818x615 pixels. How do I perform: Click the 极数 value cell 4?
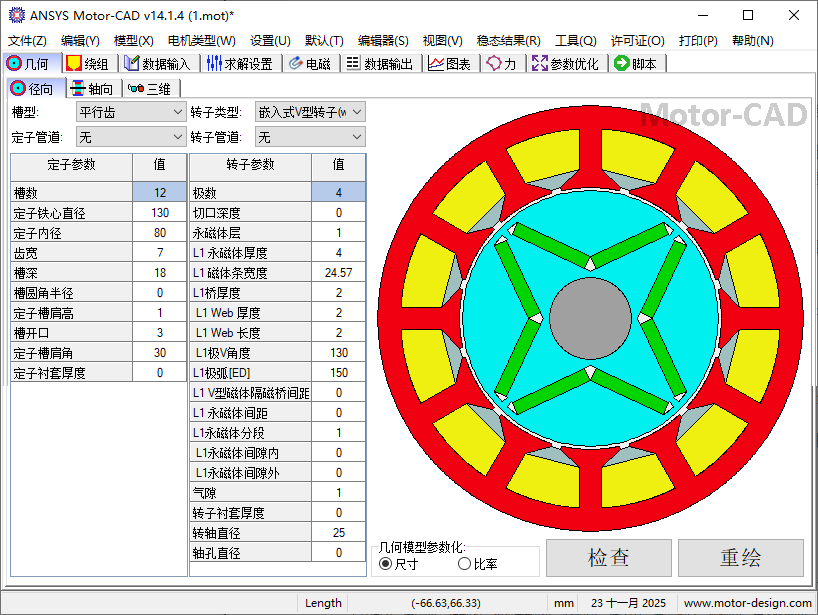click(x=339, y=192)
